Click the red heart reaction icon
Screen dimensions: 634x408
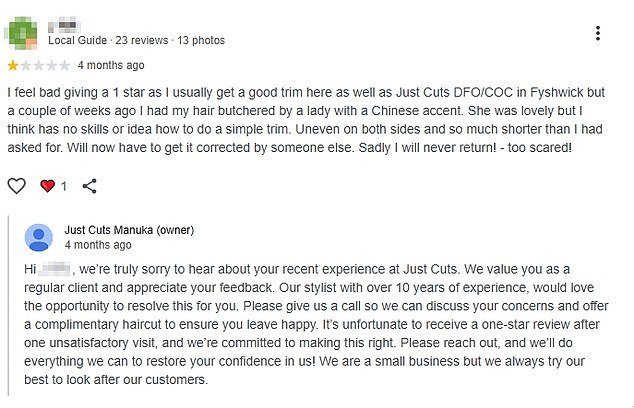click(x=46, y=186)
